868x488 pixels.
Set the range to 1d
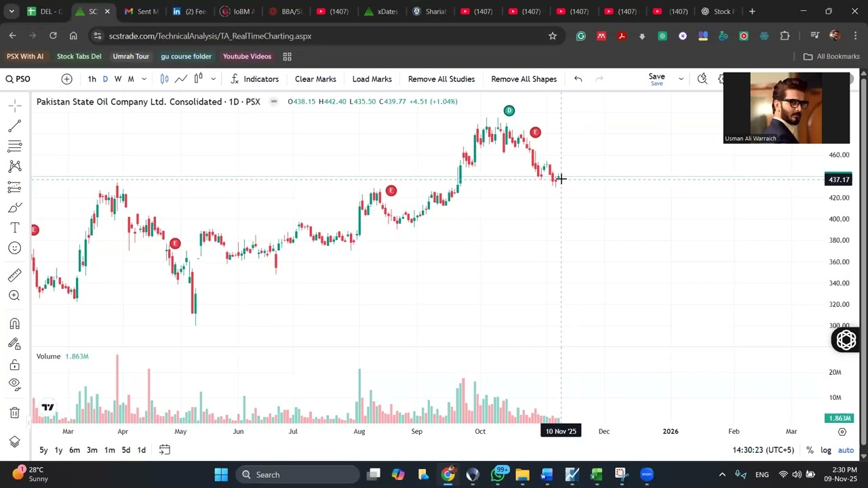click(x=141, y=450)
